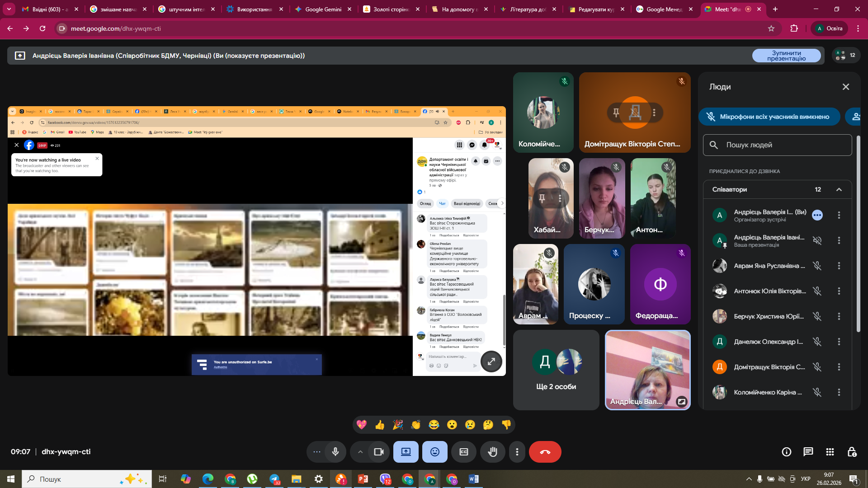The image size is (868, 488).
Task: Open host controls lock icon
Action: 852,452
